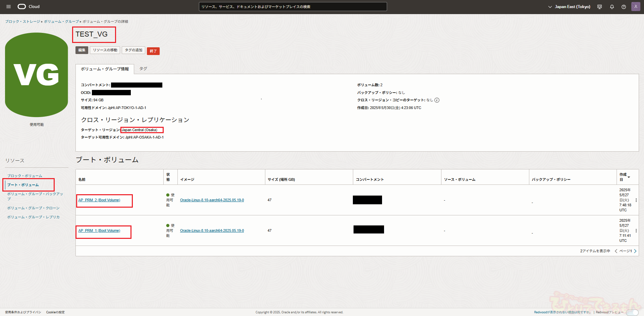Open ブロック・ボリューム in resources list
The image size is (644, 316).
coord(25,176)
